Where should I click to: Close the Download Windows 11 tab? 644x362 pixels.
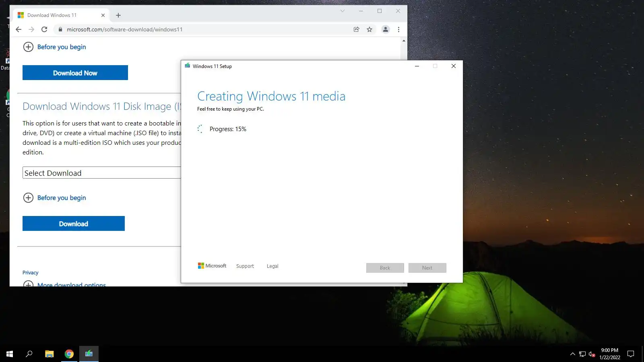pos(103,15)
